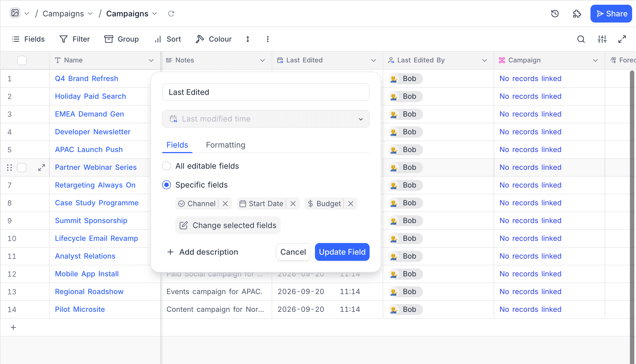The image size is (636, 364).
Task: Open the base image icon in breadcrumb
Action: point(15,13)
